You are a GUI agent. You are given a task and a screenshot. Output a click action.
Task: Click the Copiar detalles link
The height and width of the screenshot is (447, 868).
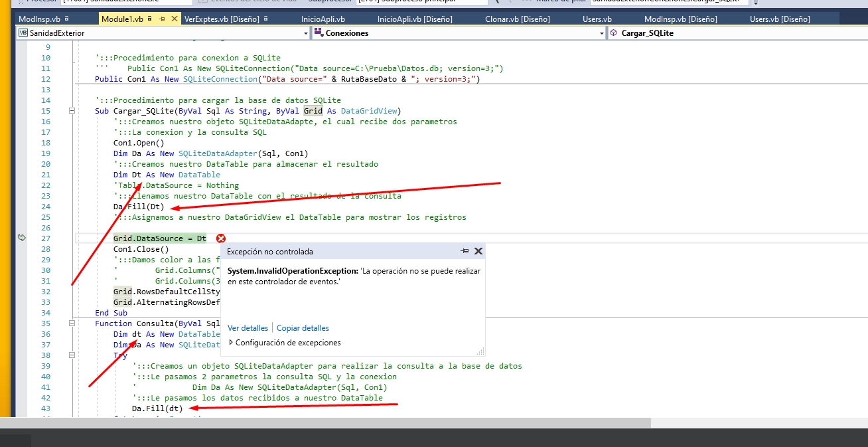pyautogui.click(x=303, y=328)
